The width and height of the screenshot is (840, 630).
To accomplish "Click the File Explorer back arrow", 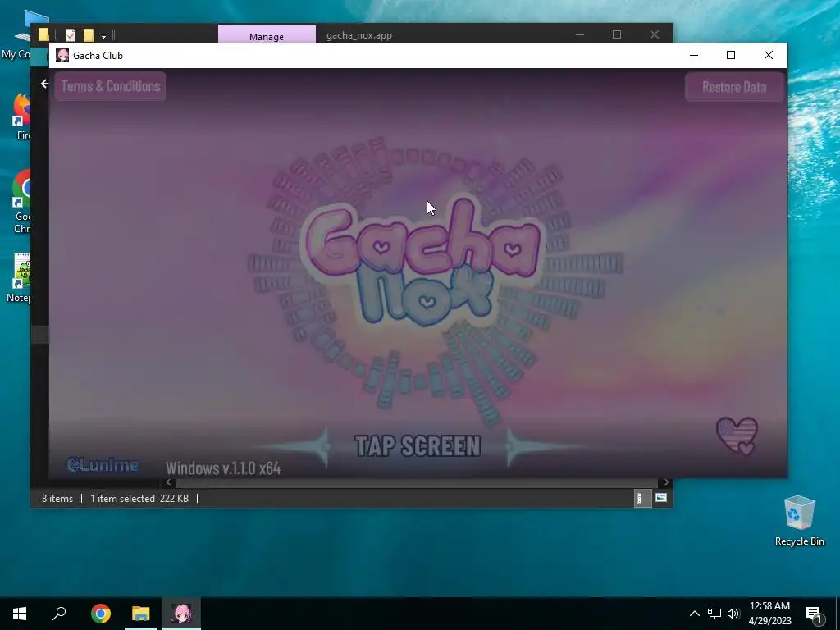I will point(44,84).
